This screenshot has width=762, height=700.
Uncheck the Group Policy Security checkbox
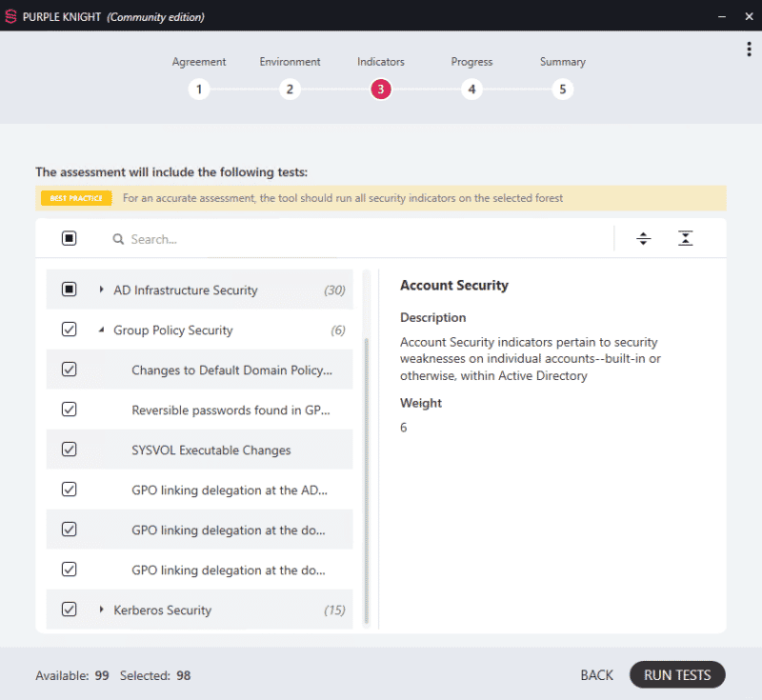[70, 330]
